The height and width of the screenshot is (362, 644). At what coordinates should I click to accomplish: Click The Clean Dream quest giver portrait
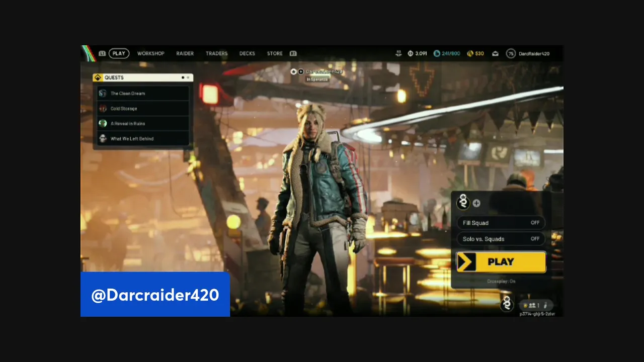click(x=103, y=93)
